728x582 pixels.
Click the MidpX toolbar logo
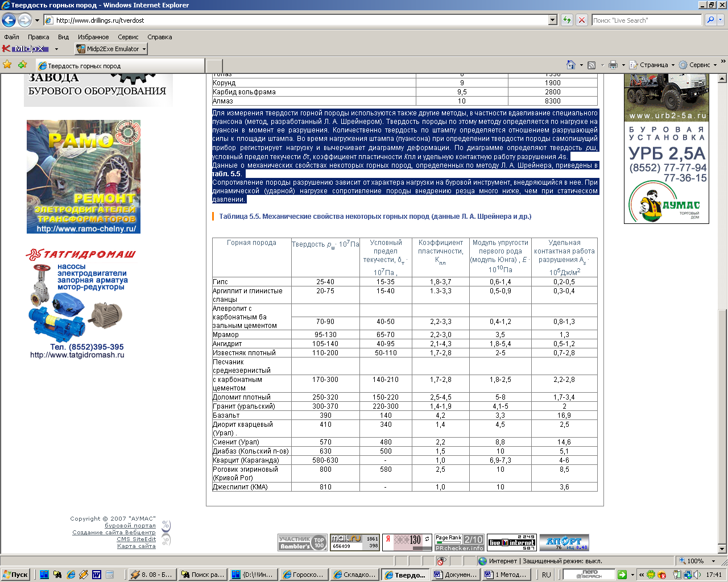click(26, 49)
